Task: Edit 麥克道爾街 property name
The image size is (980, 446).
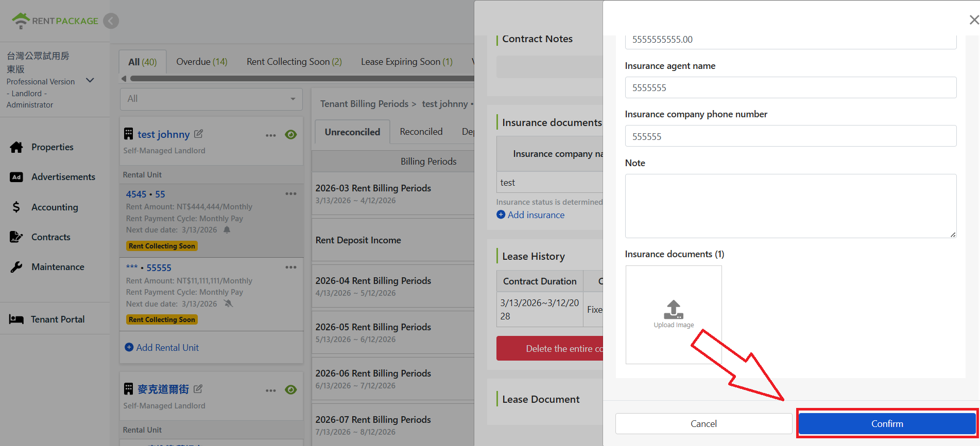Action: pyautogui.click(x=198, y=389)
